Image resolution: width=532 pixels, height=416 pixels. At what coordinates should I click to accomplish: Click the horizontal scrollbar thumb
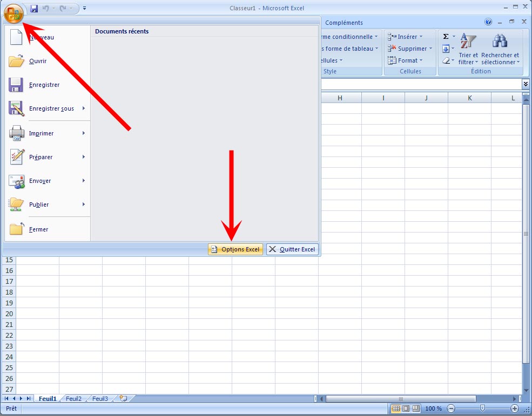coord(401,399)
